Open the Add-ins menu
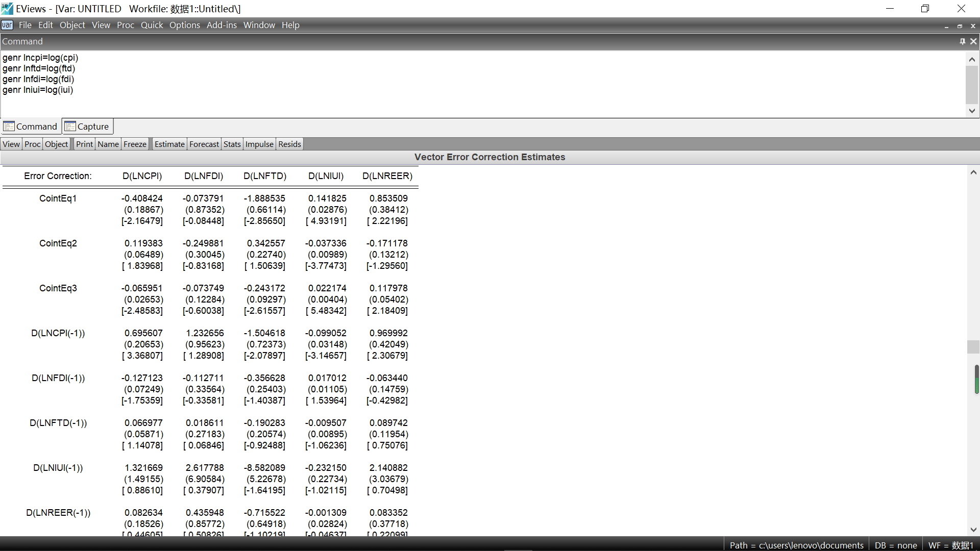Viewport: 980px width, 551px height. click(222, 25)
